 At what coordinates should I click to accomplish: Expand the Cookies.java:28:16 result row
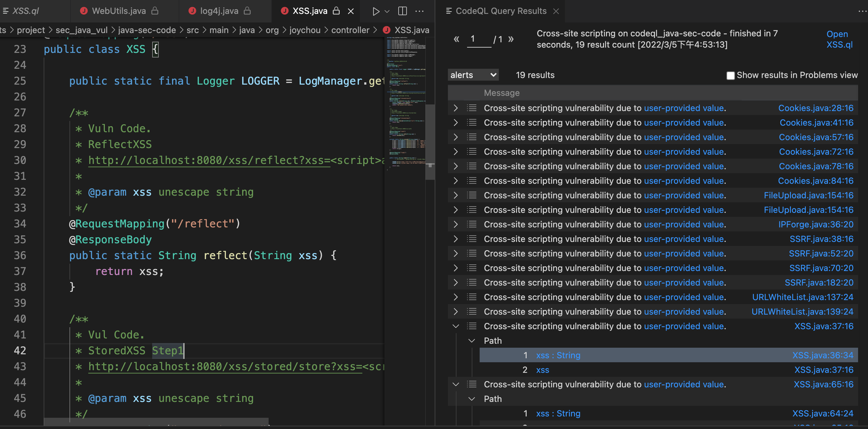click(456, 108)
